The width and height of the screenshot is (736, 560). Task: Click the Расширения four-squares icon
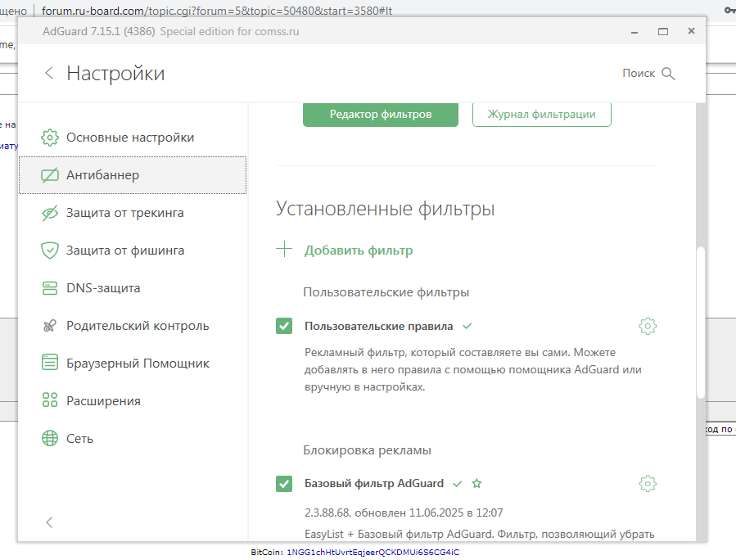50,400
